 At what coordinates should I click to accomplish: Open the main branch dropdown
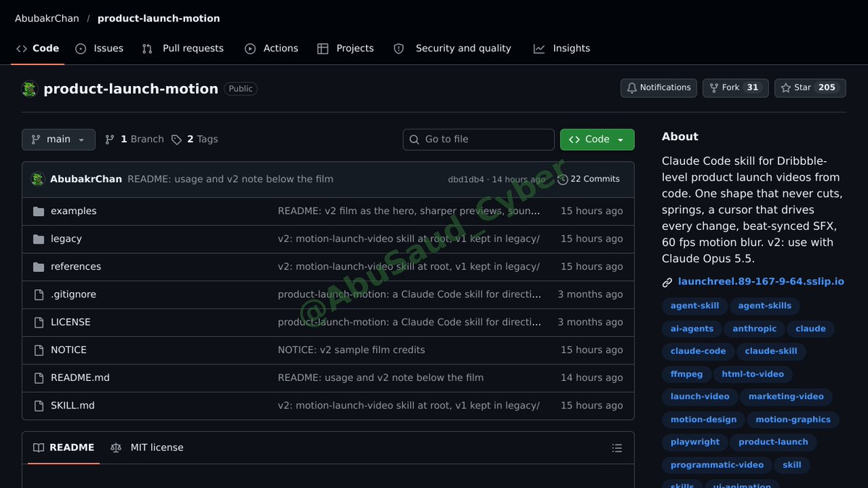59,140
